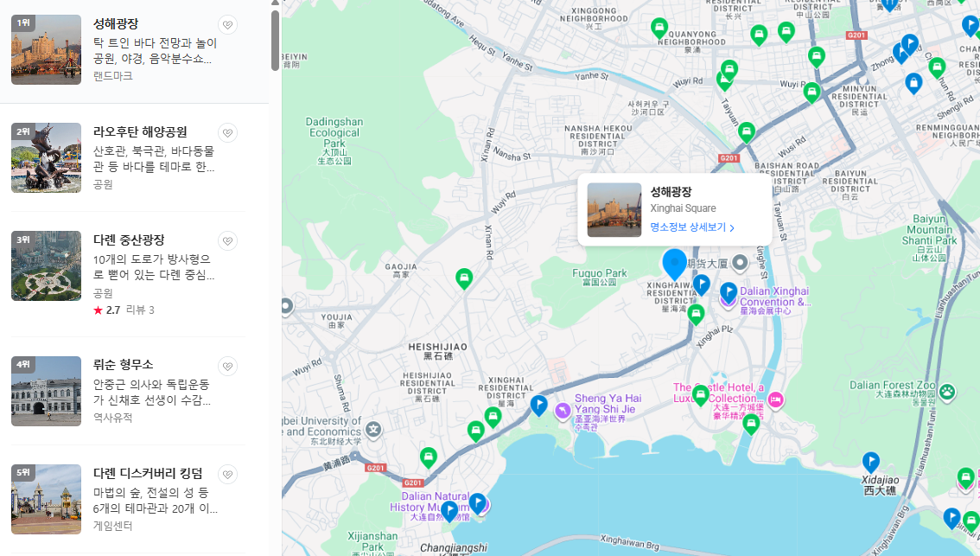Screen dimensions: 980x556
Task: Select the university 文 marker on the map
Action: pos(373,430)
